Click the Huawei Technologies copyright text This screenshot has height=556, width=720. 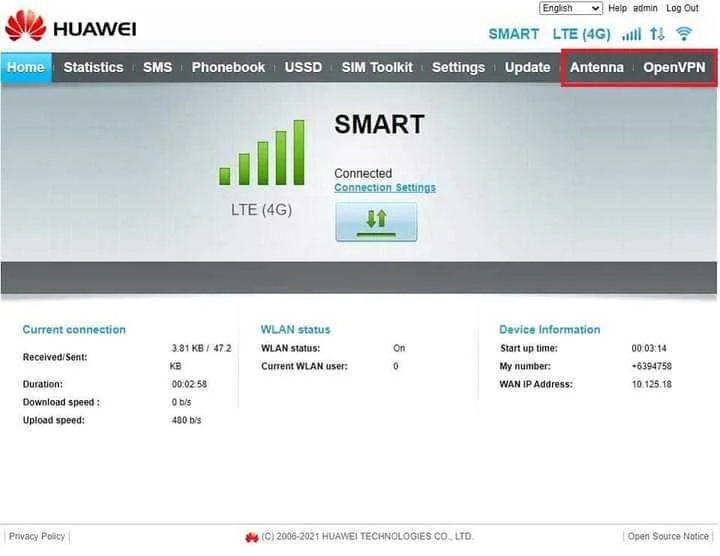pos(367,536)
